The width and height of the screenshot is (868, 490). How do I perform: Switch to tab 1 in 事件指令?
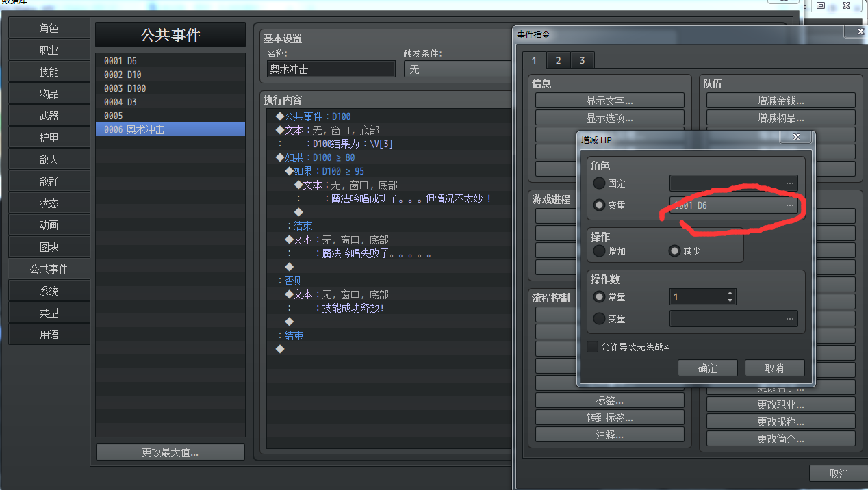click(535, 61)
